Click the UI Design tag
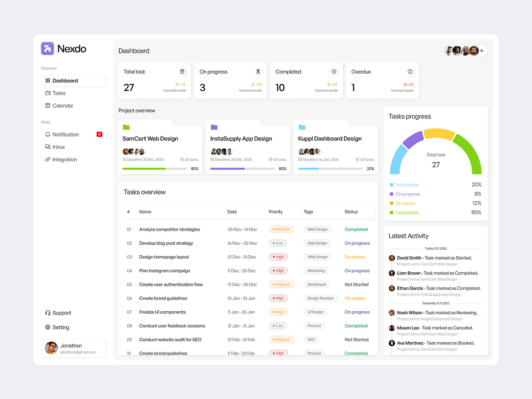This screenshot has height=399, width=532. (x=315, y=312)
